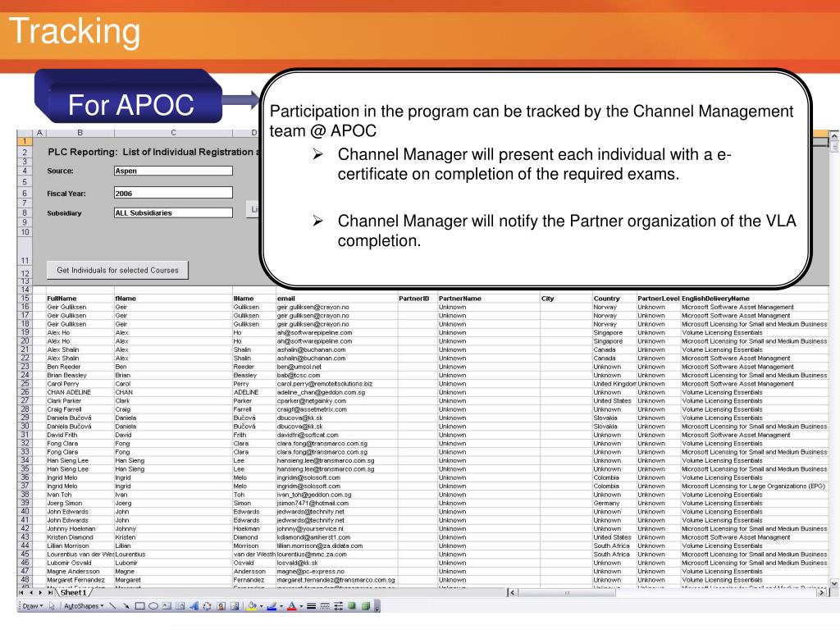This screenshot has width=840, height=630.
Task: Select email cell ben@umsol.net
Action: (x=336, y=367)
